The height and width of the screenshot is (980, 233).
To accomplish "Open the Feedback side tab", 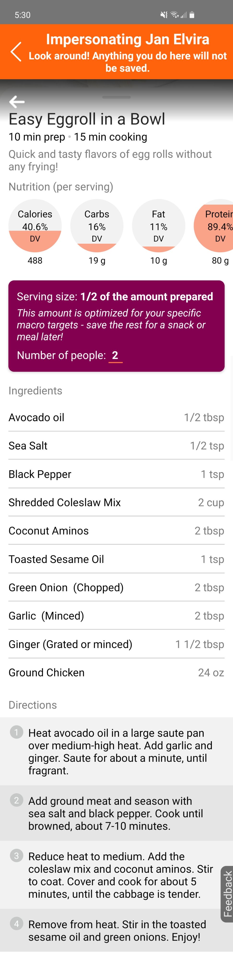I will [x=227, y=894].
